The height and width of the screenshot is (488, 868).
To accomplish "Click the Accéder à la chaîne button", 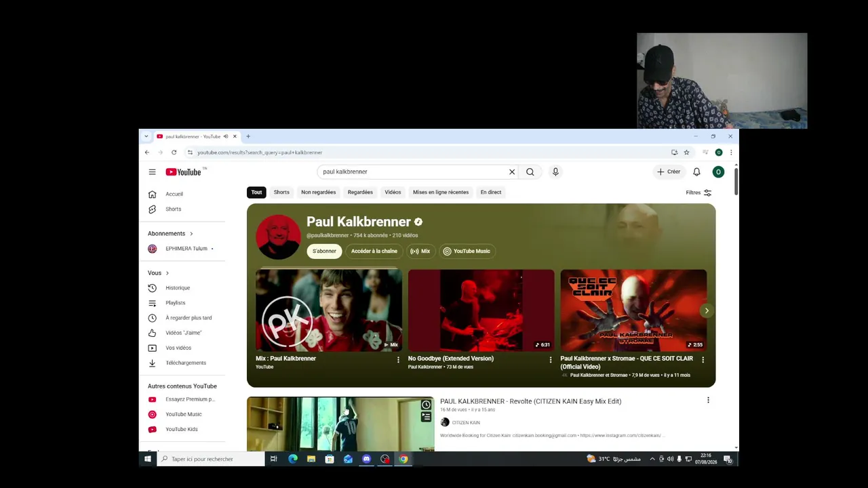I will [374, 251].
